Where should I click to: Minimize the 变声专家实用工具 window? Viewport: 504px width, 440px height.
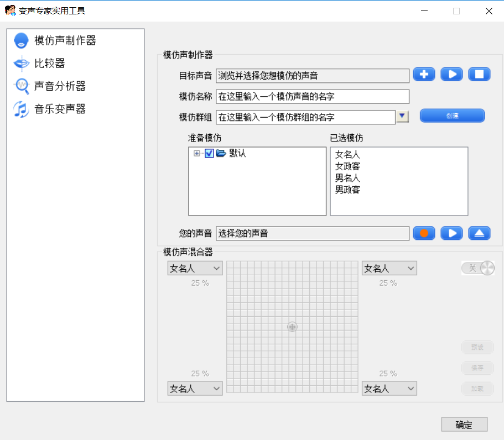[424, 11]
